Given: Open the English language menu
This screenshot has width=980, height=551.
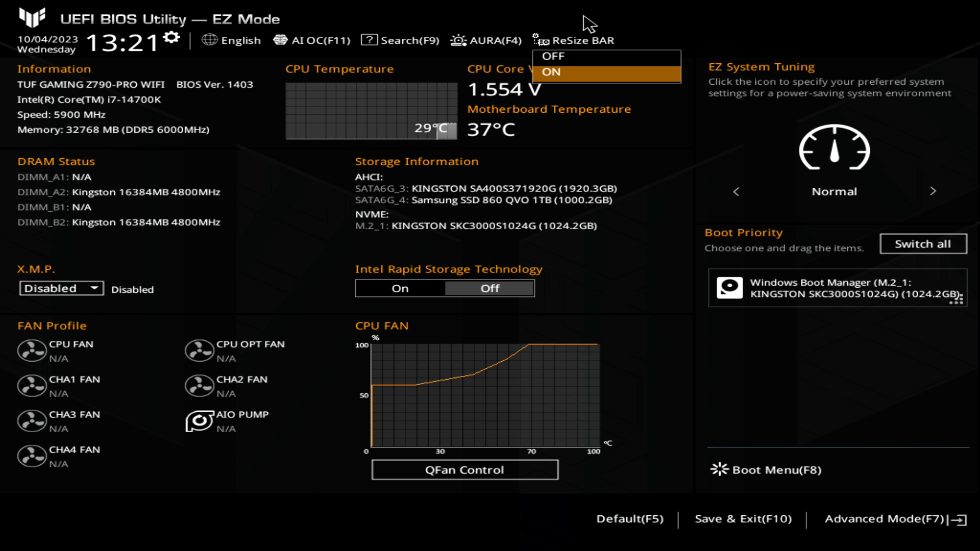Looking at the screenshot, I should pyautogui.click(x=240, y=40).
